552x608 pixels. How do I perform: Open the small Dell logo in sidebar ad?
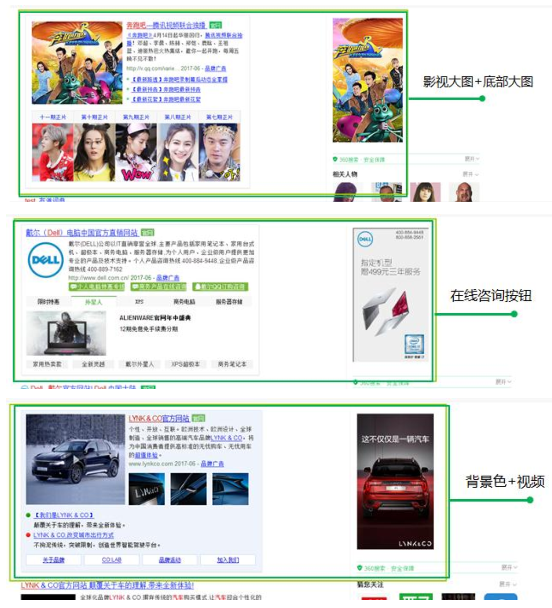(365, 239)
